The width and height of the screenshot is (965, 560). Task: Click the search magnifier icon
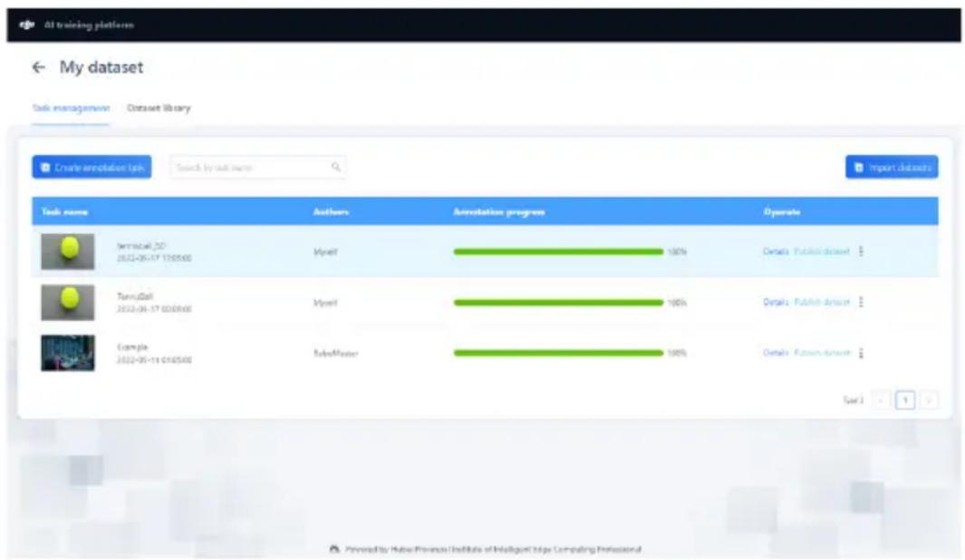coord(336,167)
